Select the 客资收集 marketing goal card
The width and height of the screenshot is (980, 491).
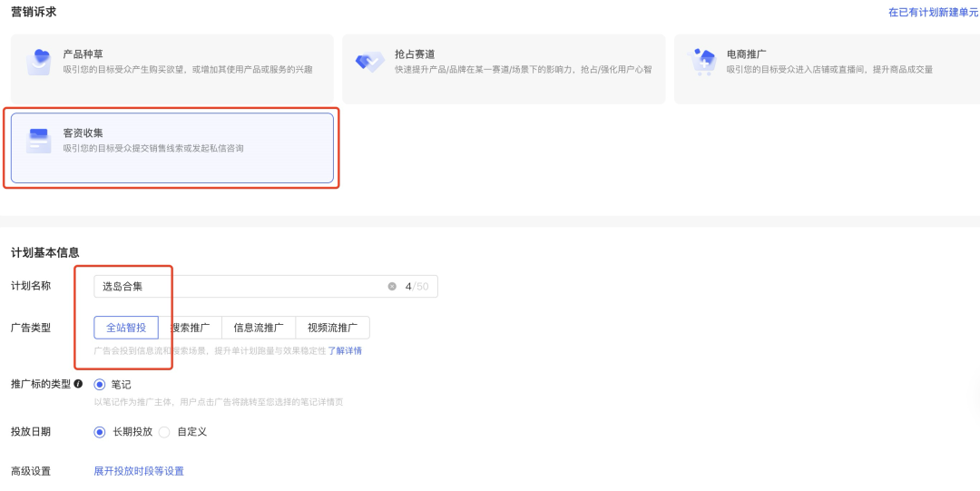click(171, 148)
